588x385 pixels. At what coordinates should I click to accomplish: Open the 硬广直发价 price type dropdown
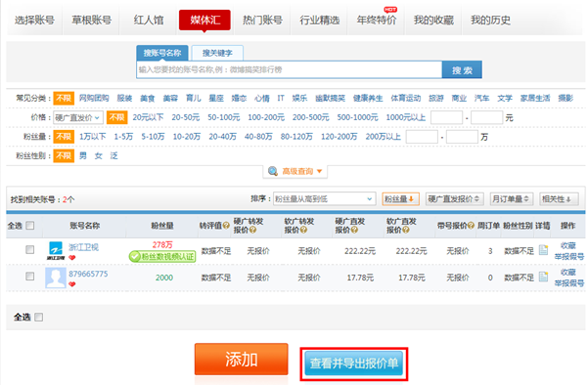point(77,117)
